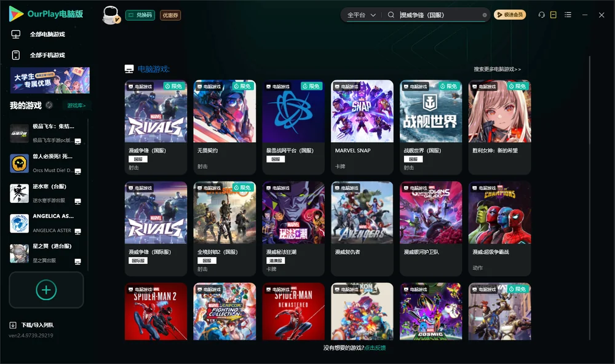Click the 优惠券 coupon button
The image size is (615, 364).
point(170,15)
